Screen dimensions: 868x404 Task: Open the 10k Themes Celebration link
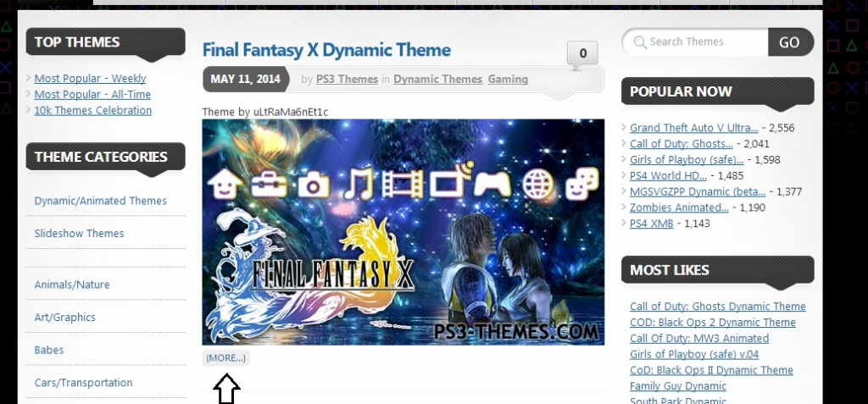pos(93,110)
